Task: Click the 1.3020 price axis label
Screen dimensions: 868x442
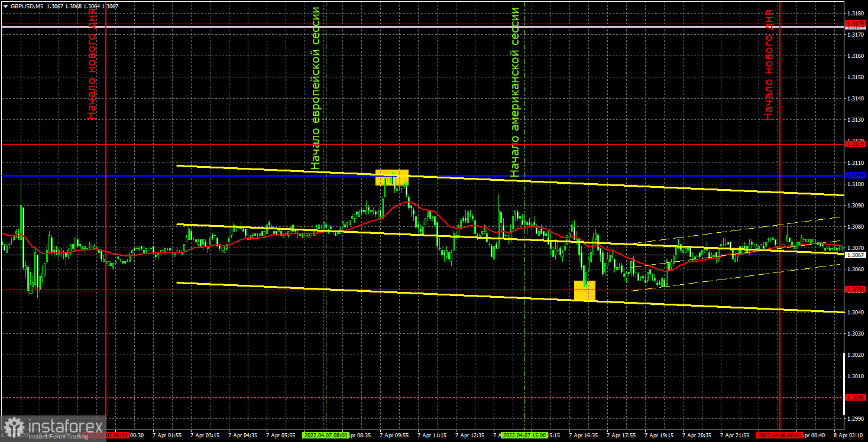Action: point(856,355)
